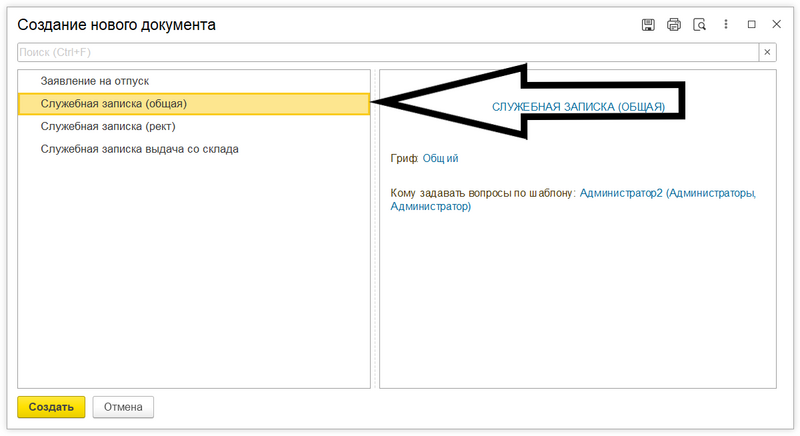Choose the Служебная записка (рект) template

pyautogui.click(x=107, y=126)
